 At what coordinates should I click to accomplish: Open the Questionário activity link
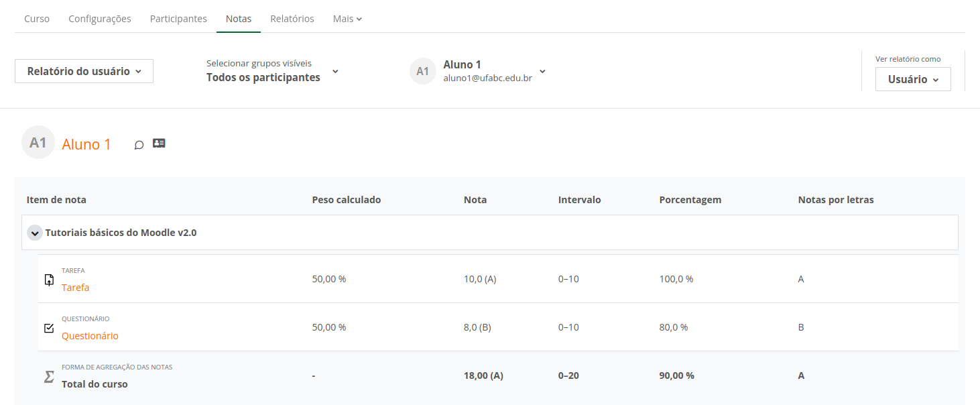click(90, 335)
